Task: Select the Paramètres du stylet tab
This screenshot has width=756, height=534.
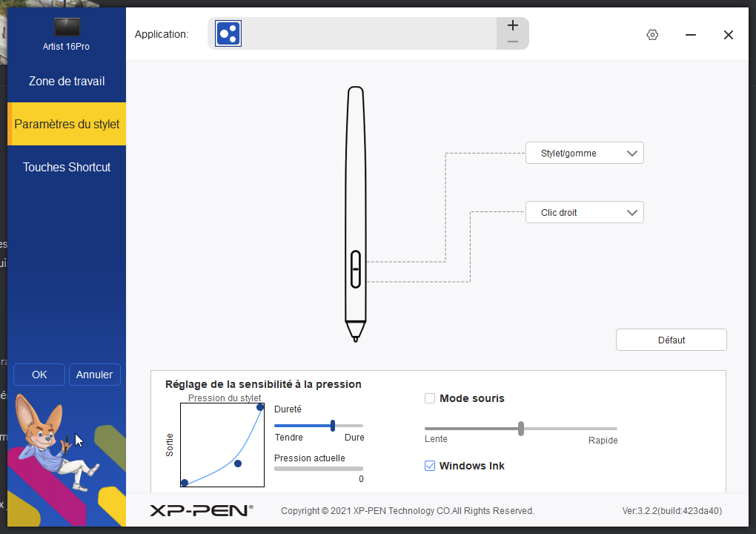Action: pos(67,125)
